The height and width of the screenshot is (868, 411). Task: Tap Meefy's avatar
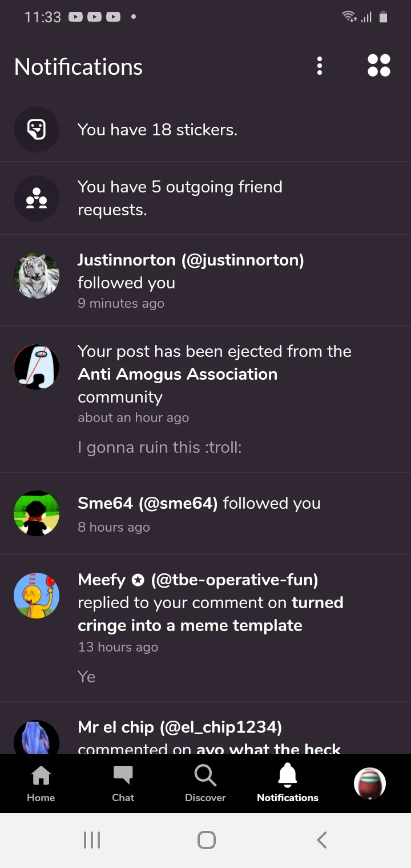pyautogui.click(x=37, y=596)
